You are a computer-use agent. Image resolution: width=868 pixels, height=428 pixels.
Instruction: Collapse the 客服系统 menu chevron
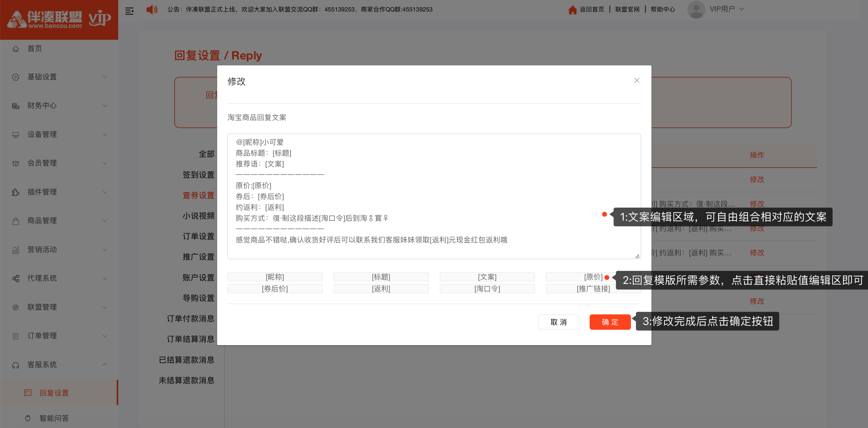(x=105, y=365)
